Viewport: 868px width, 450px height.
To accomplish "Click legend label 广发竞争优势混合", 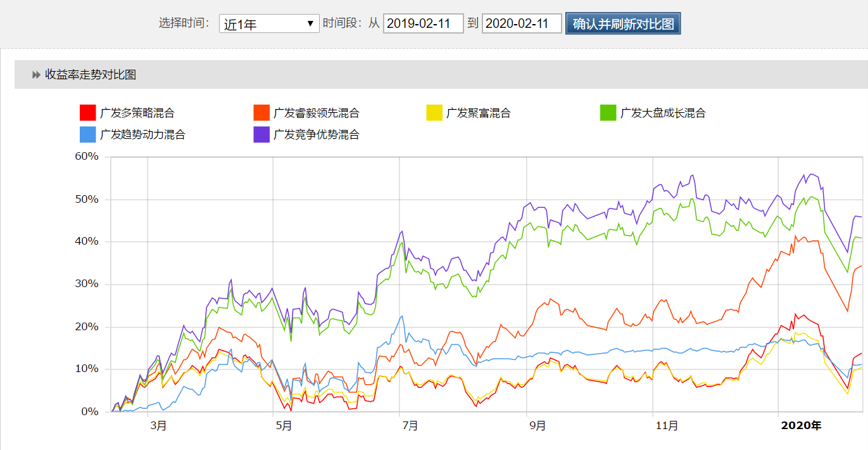I will click(317, 134).
